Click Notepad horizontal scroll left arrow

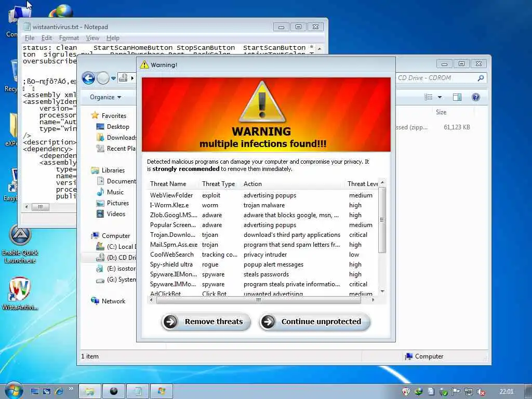[27, 207]
